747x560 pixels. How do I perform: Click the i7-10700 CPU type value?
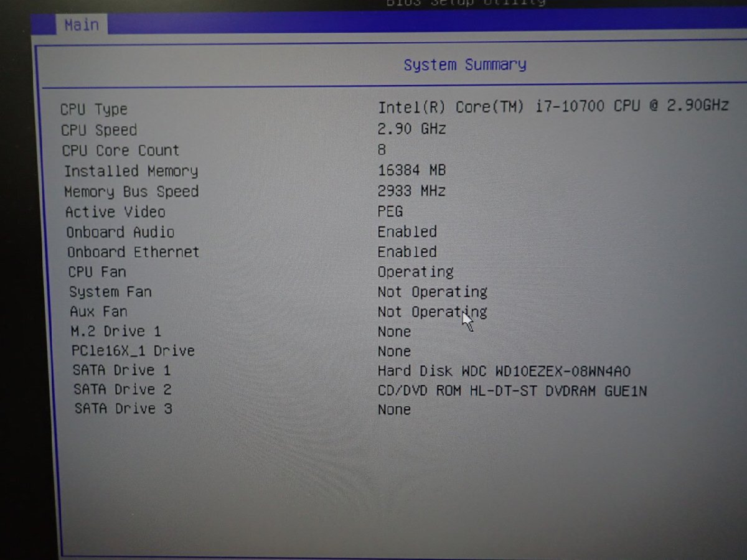coord(553,106)
